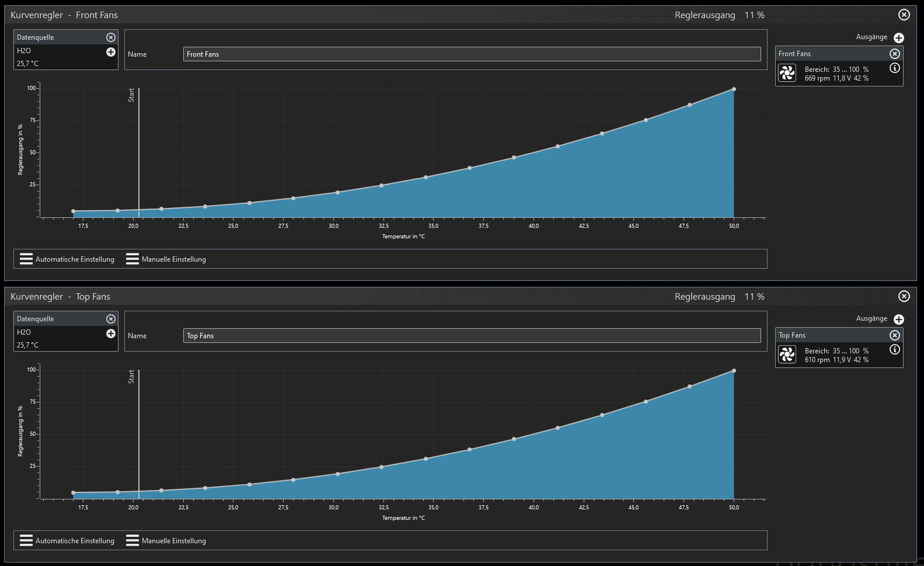Remove the H2O data source in Front Fans controller

point(111,37)
